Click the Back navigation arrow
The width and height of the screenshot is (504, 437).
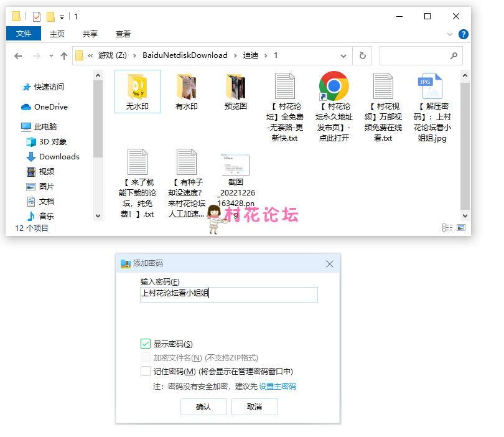pos(18,55)
